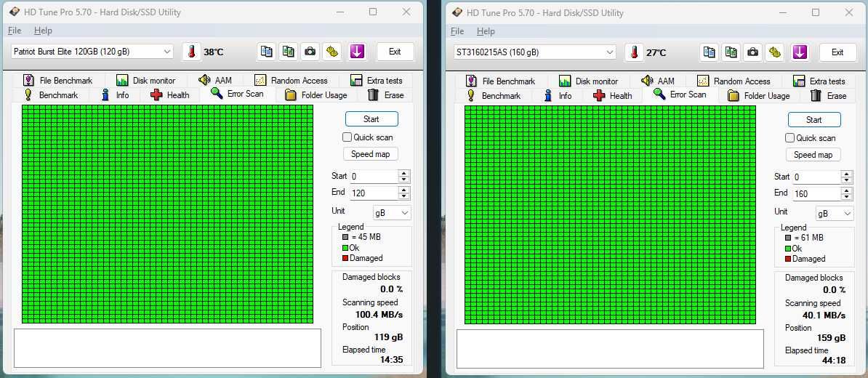Open File menu in Patriot window
The image size is (868, 378).
coord(15,31)
